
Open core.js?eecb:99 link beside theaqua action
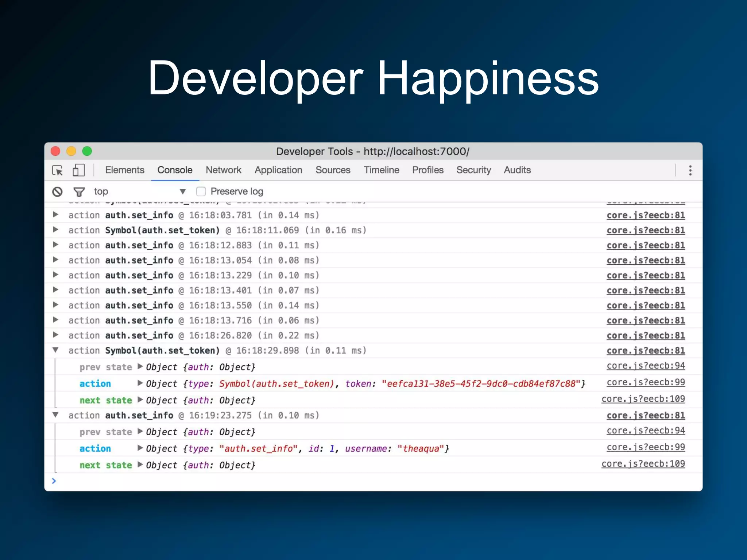[x=646, y=447]
